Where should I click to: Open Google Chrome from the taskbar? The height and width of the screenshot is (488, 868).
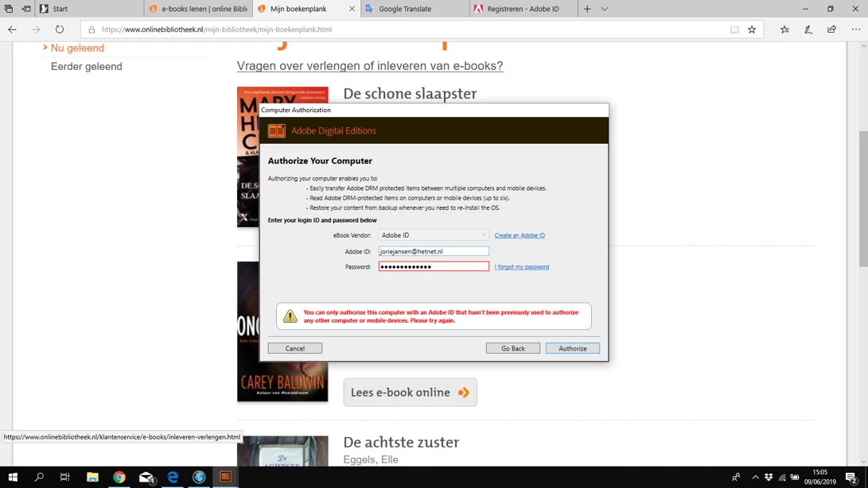[x=119, y=477]
